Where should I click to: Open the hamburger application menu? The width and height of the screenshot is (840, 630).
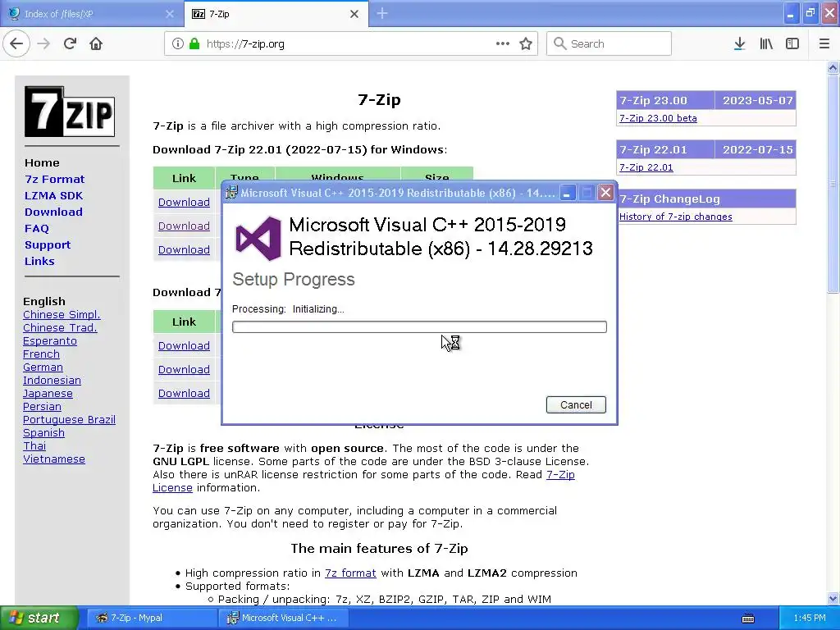[x=824, y=43]
